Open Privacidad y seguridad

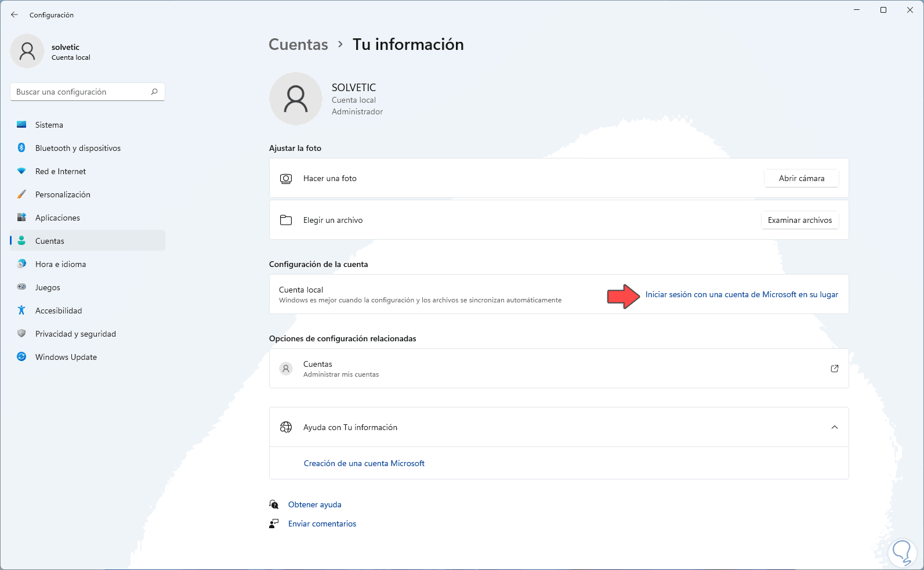(x=88, y=334)
